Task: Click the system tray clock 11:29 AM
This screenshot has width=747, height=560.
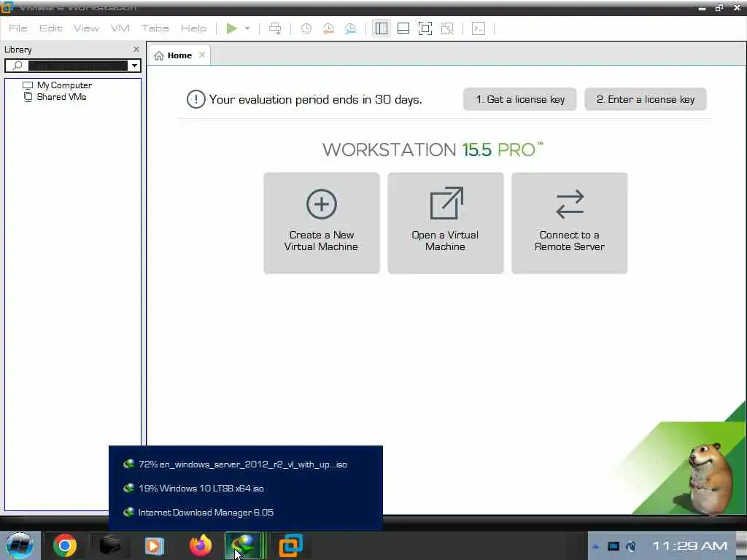Action: (690, 545)
